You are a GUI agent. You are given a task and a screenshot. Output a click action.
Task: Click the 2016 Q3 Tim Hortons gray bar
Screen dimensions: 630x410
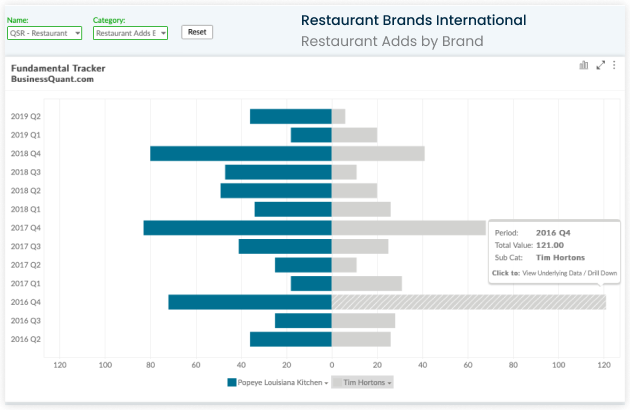(363, 320)
